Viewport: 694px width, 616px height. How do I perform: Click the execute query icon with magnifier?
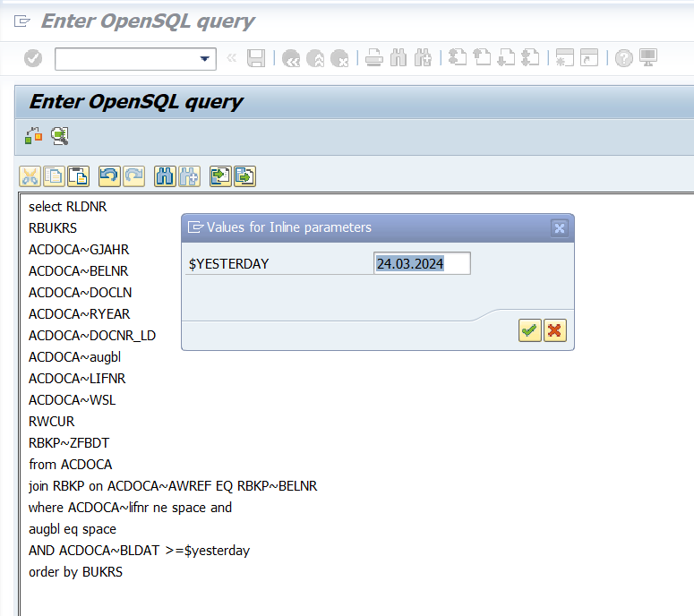pyautogui.click(x=59, y=136)
